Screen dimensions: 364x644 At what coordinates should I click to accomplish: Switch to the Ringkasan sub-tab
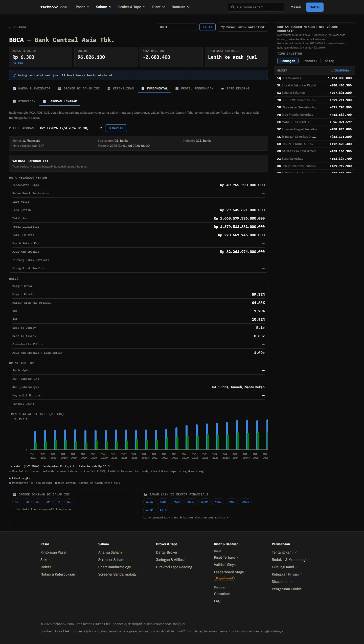pyautogui.click(x=24, y=101)
